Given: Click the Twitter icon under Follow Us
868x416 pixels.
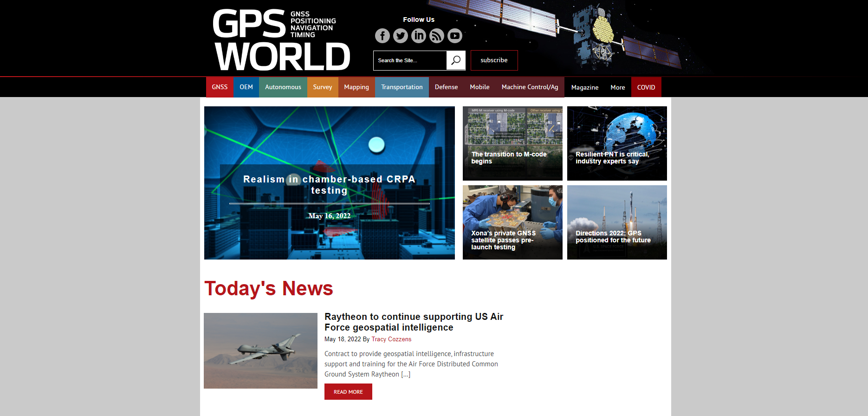Looking at the screenshot, I should [x=400, y=36].
